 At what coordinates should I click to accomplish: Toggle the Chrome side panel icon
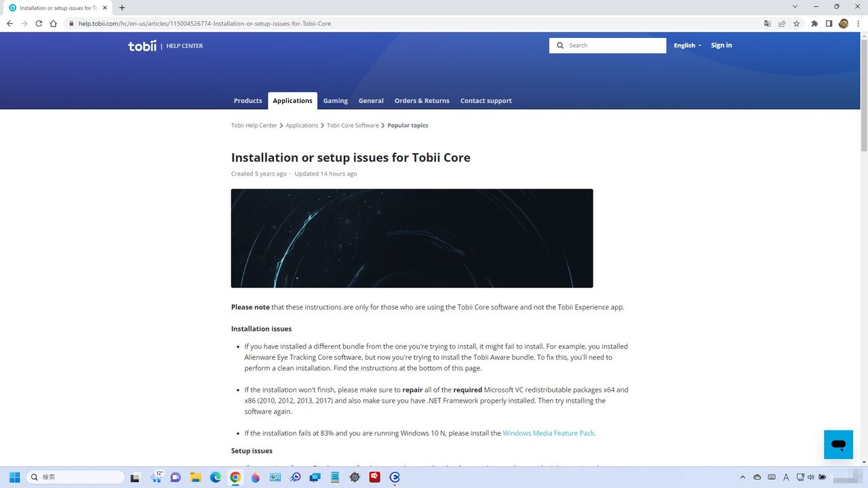(x=829, y=23)
